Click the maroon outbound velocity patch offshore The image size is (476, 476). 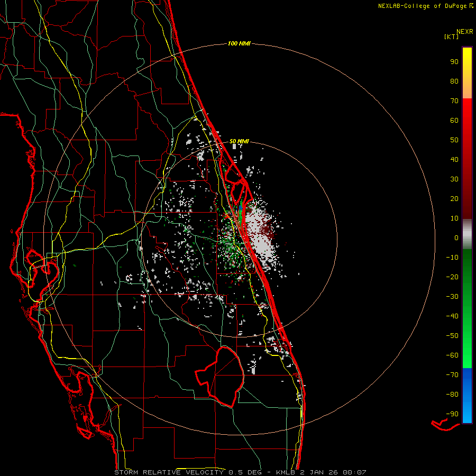point(268,231)
